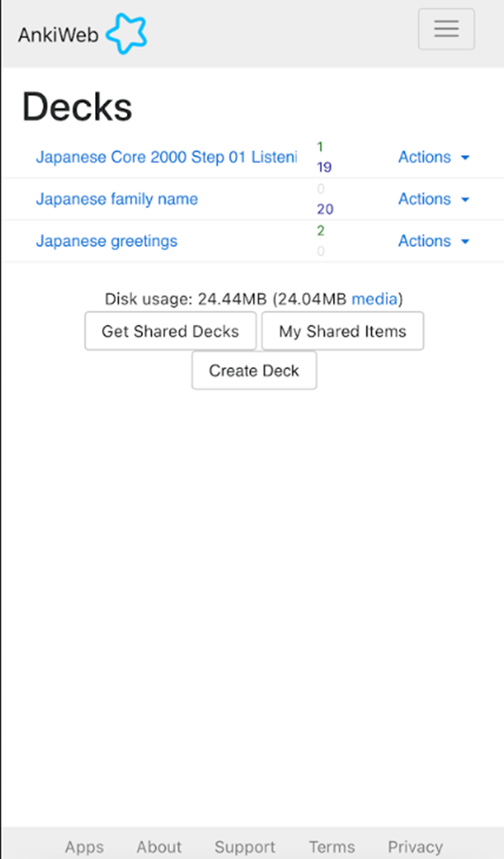Click the AnkiWeb star logo
Screen dimensions: 504x859
click(126, 34)
